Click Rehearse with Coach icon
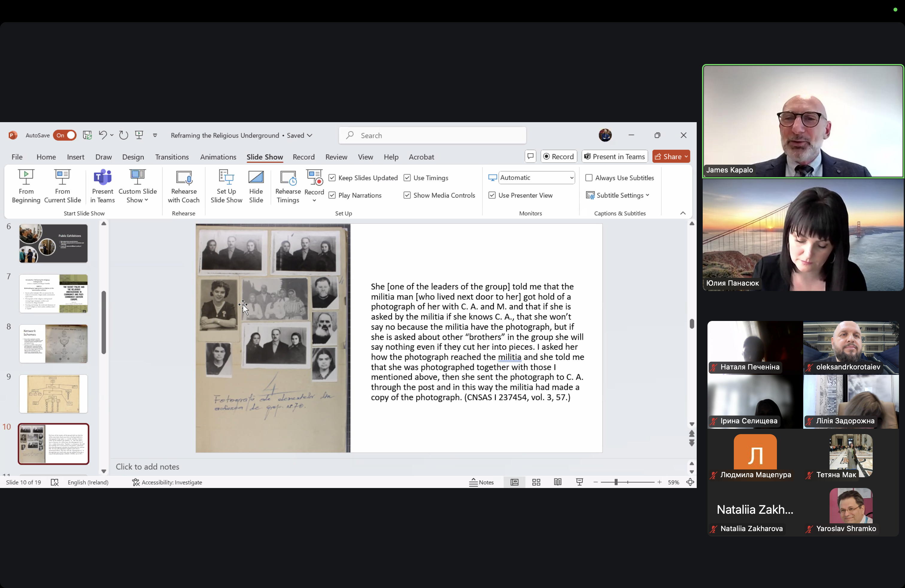Viewport: 905px width, 588px height. (x=184, y=178)
